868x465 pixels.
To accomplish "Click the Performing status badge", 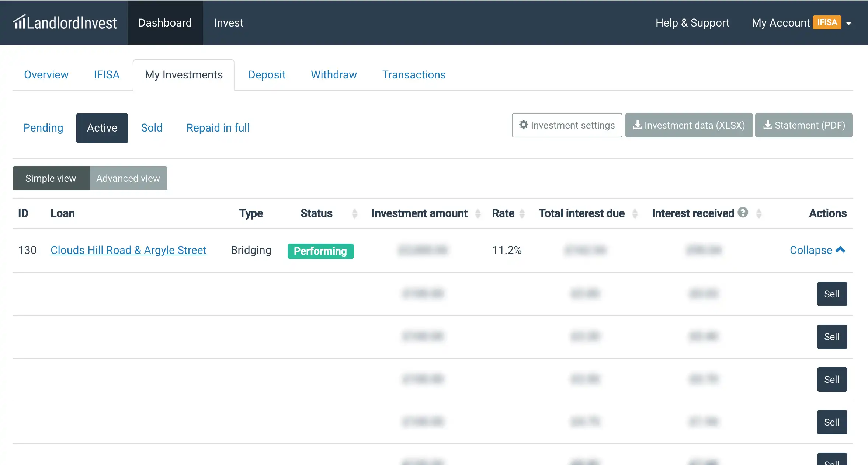I will coord(320,251).
